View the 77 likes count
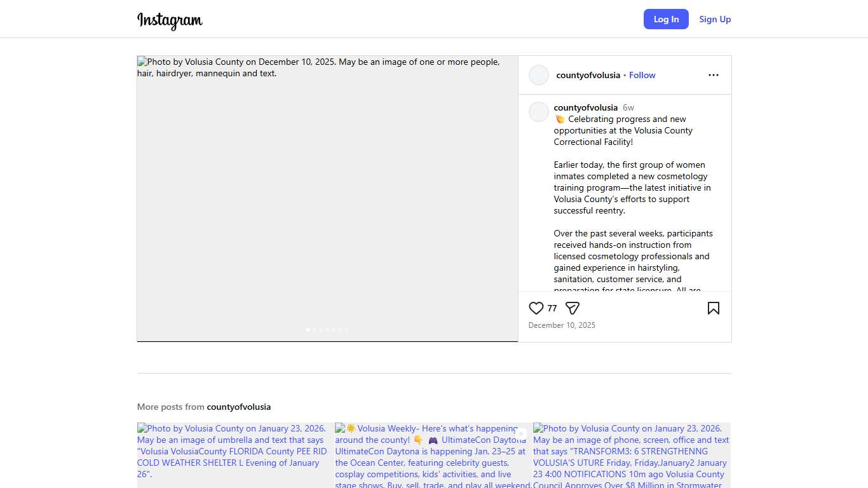 [x=552, y=308]
